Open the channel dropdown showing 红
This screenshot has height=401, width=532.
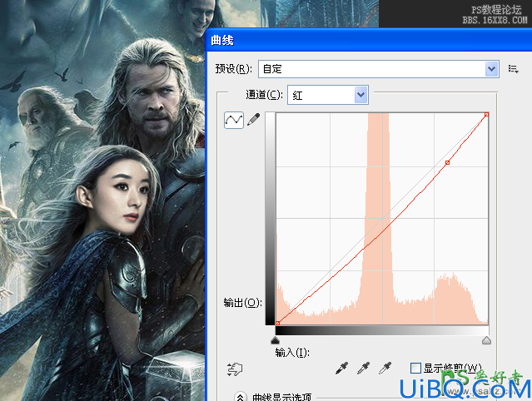coord(328,95)
